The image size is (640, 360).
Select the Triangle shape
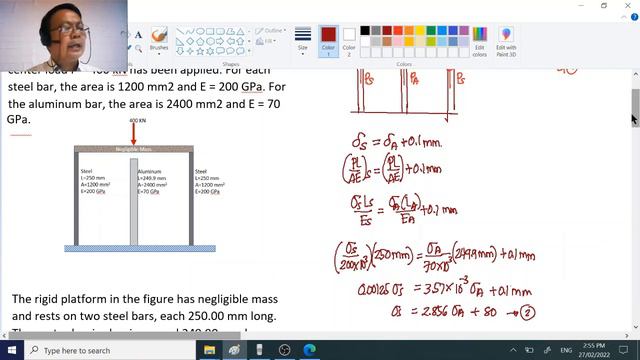pyautogui.click(x=240, y=31)
